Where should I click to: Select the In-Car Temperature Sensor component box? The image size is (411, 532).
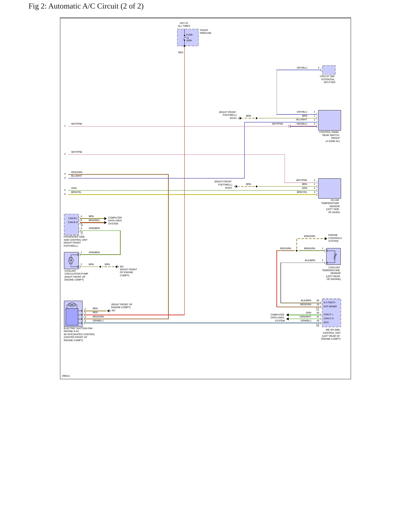(329, 188)
